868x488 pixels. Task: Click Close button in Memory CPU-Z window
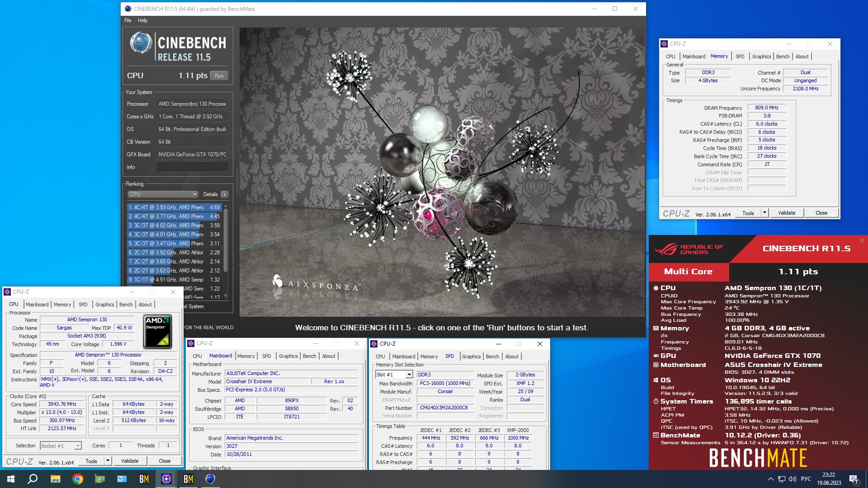click(821, 213)
